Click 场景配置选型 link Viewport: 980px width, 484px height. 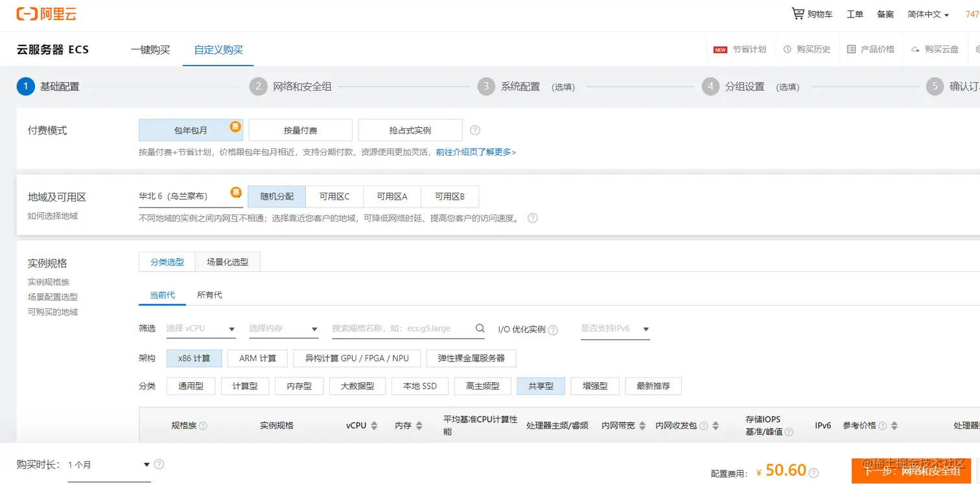point(52,297)
